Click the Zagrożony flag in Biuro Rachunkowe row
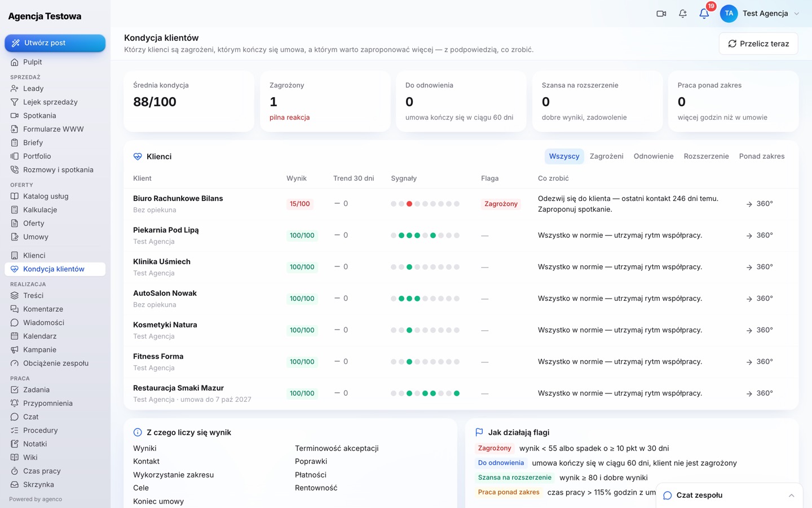Screen dimensions: 812x508 tap(501, 204)
